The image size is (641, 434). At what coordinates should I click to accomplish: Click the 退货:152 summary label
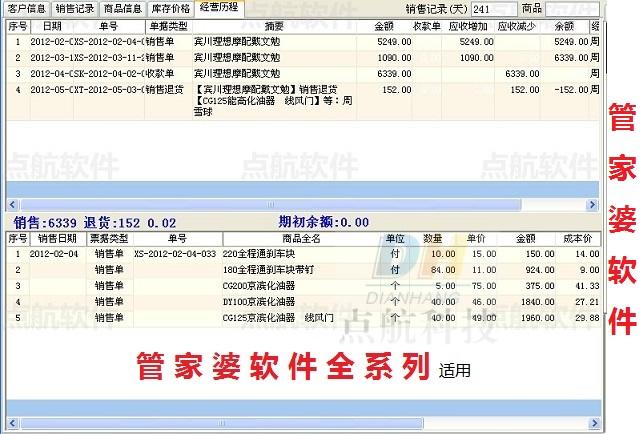coord(112,223)
